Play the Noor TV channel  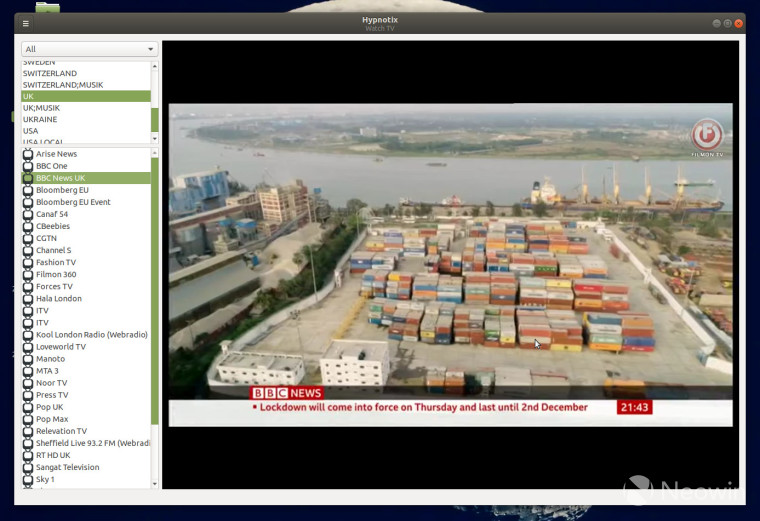(x=86, y=383)
